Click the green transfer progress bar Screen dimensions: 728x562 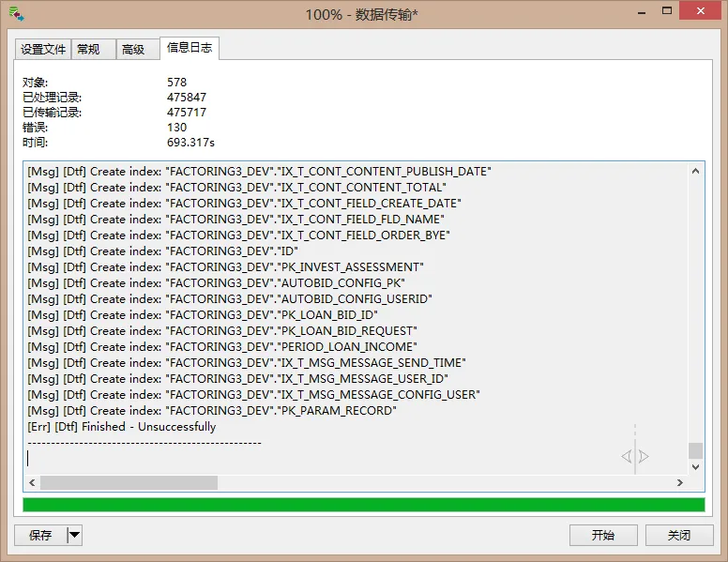click(364, 505)
